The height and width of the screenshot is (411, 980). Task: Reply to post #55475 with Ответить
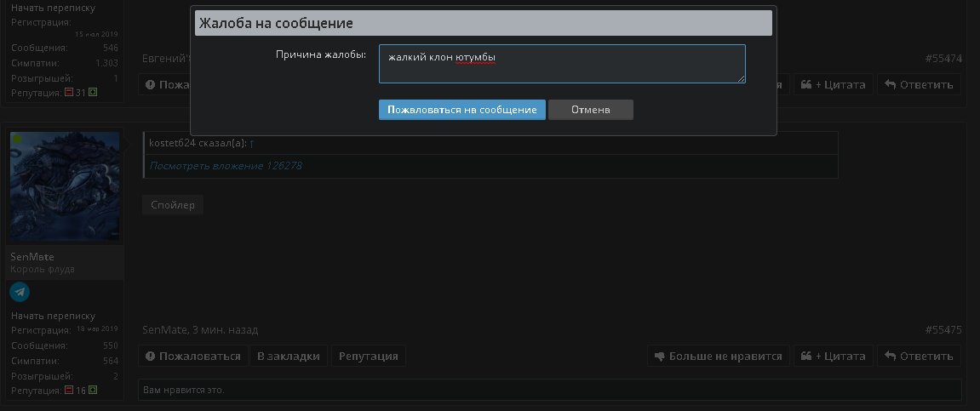pos(919,356)
